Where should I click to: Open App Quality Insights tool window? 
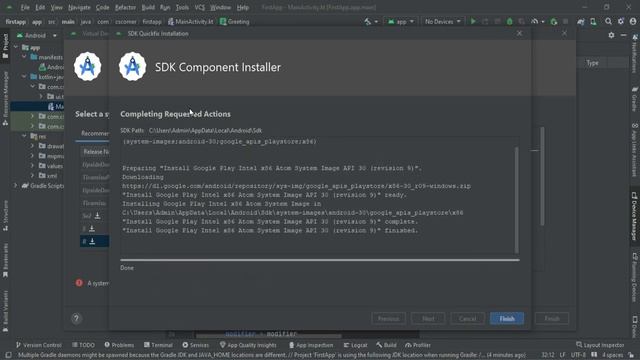(248, 345)
